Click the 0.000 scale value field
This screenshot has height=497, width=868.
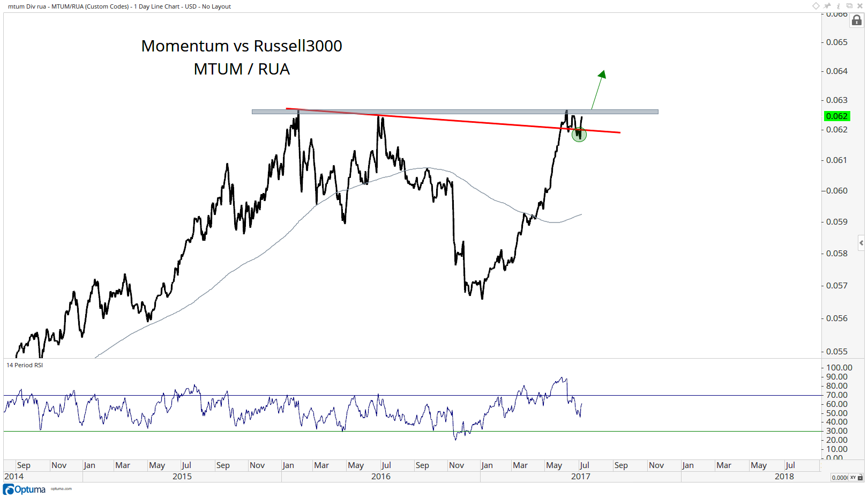coord(840,477)
